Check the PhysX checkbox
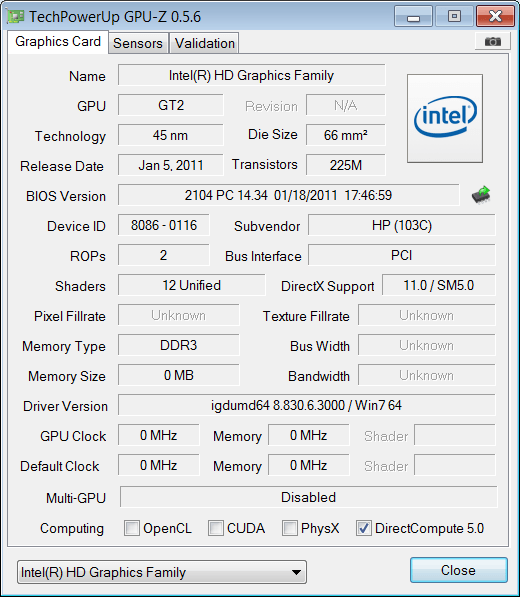 (x=290, y=528)
